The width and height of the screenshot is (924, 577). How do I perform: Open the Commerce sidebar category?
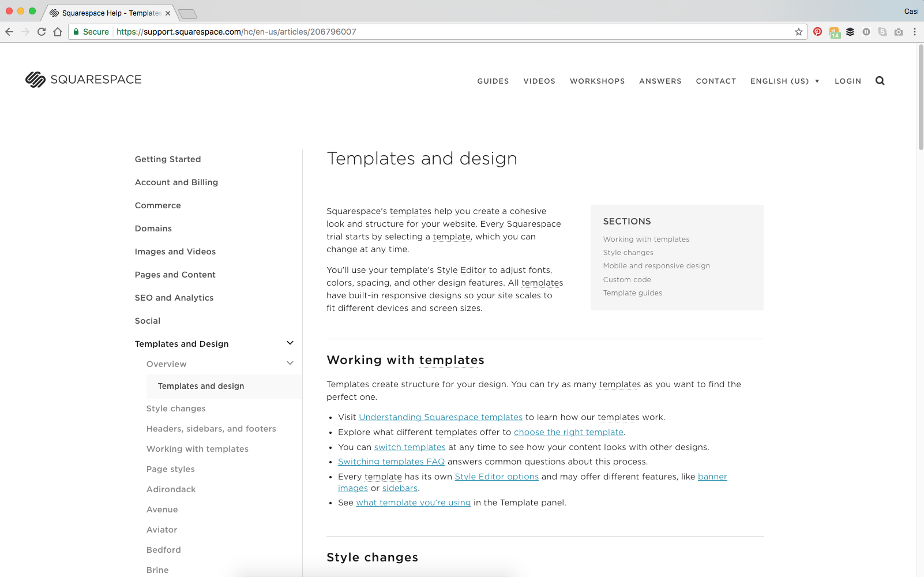(x=158, y=205)
